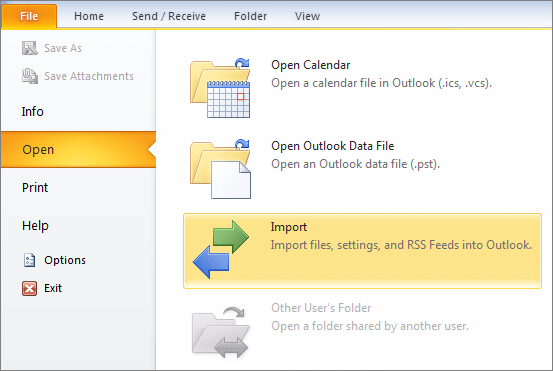Click the Save As label
Viewport: 553px width, 371px height.
[63, 48]
